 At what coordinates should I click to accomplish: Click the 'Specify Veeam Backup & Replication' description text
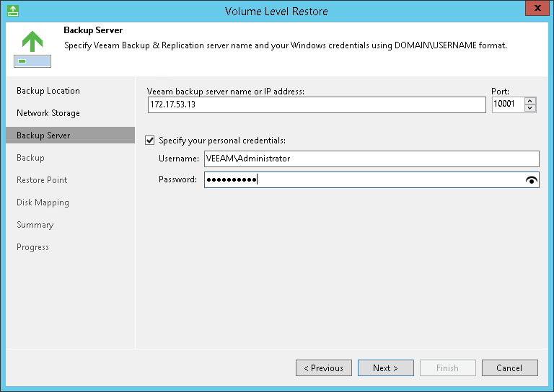click(286, 45)
